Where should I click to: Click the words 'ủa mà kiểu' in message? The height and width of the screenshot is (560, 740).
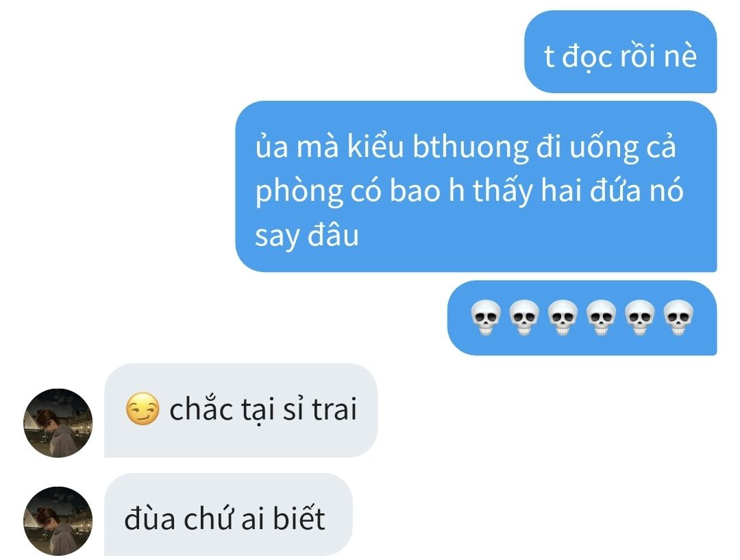pos(330,146)
